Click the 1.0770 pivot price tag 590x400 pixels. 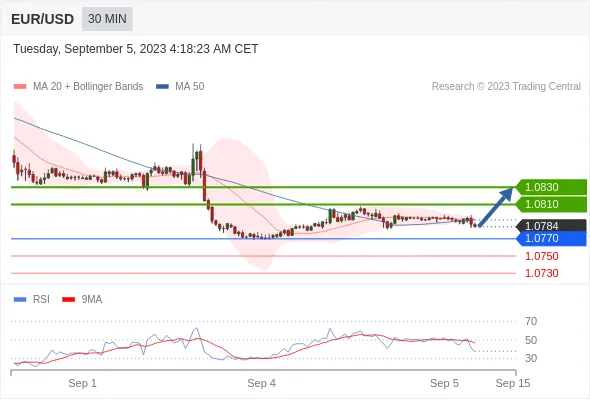(x=550, y=239)
